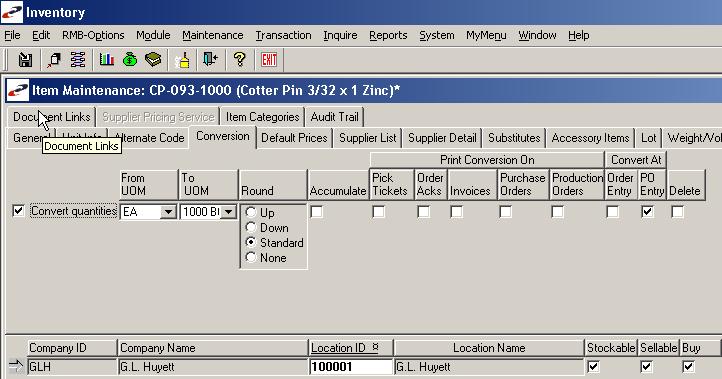This screenshot has width=722, height=379.
Task: Open the Transaction menu
Action: pos(283,35)
